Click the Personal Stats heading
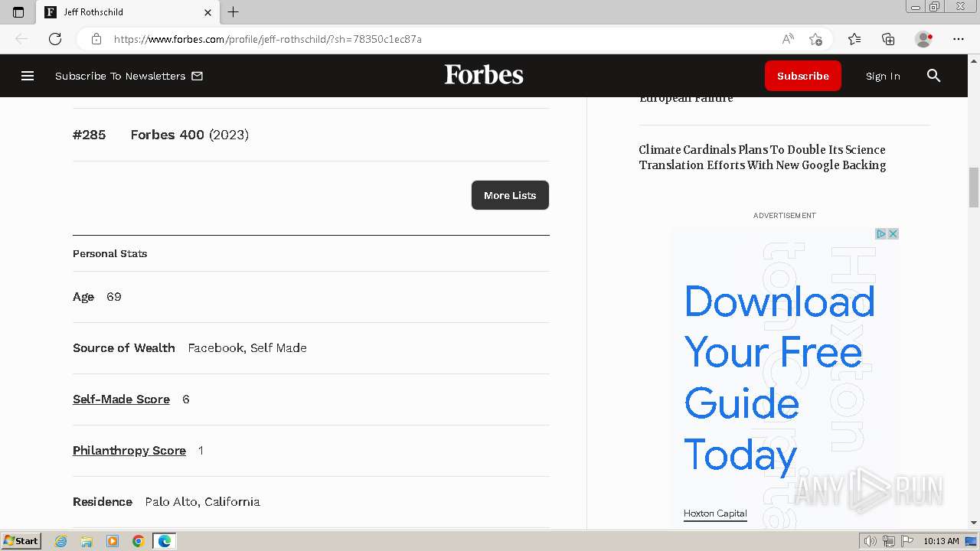This screenshot has height=551, width=980. click(109, 253)
